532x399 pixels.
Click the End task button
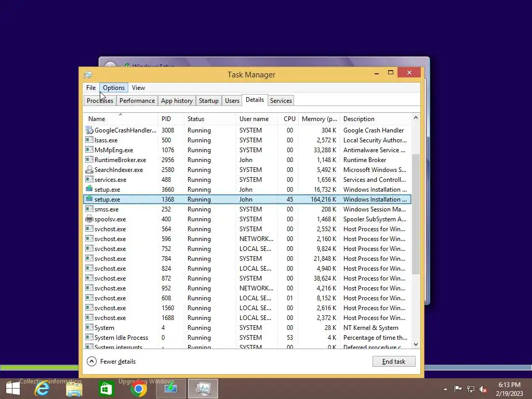coord(394,362)
